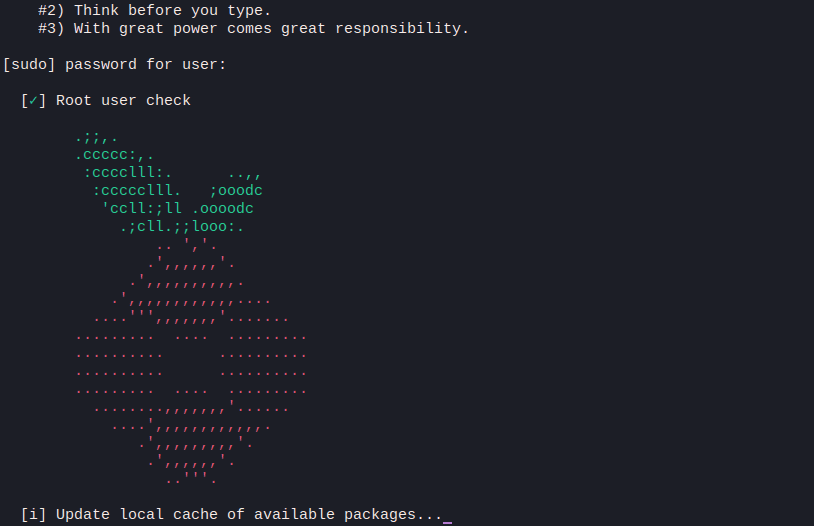Click the empty center of the red berry
Image resolution: width=814 pixels, height=526 pixels.
(x=191, y=365)
